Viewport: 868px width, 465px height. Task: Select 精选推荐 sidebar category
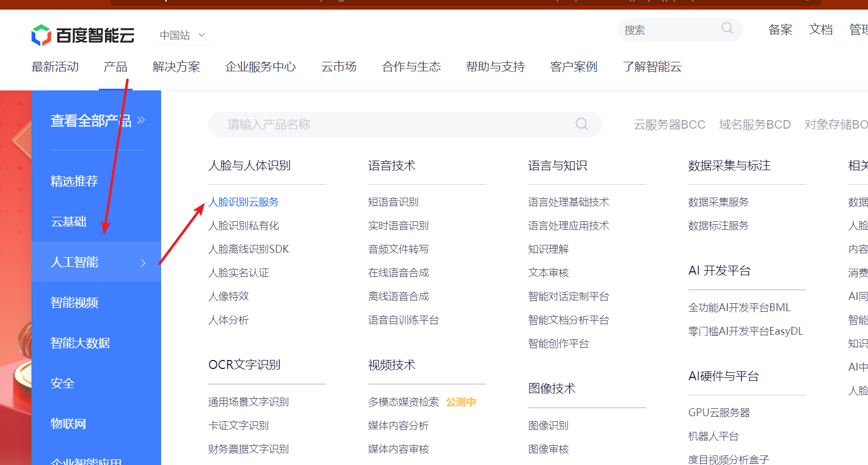[74, 181]
